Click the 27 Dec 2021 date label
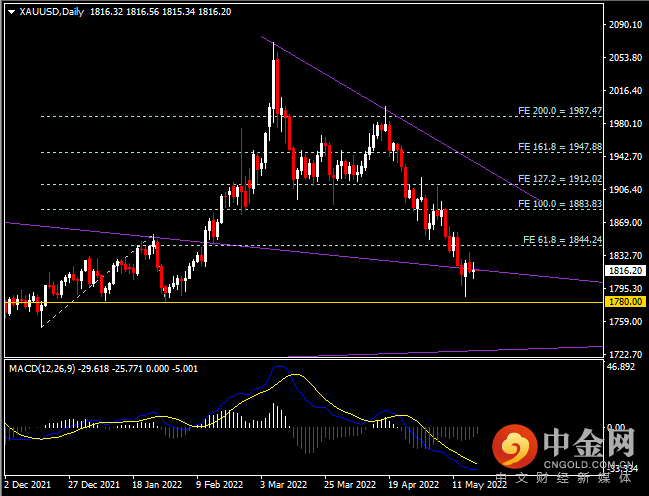 pyautogui.click(x=94, y=484)
